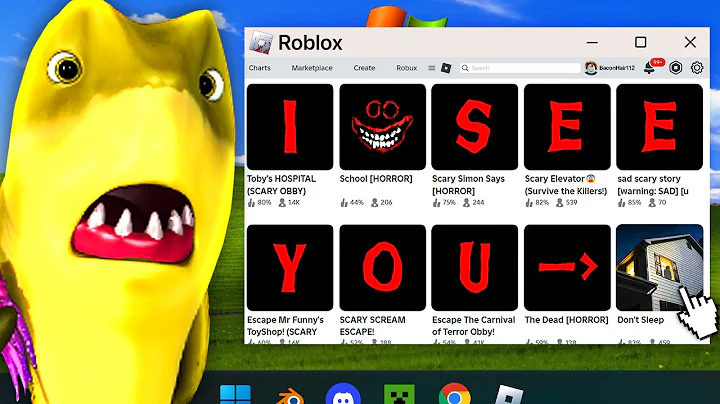
Task: Open sad scary story thumbnail
Action: (659, 127)
